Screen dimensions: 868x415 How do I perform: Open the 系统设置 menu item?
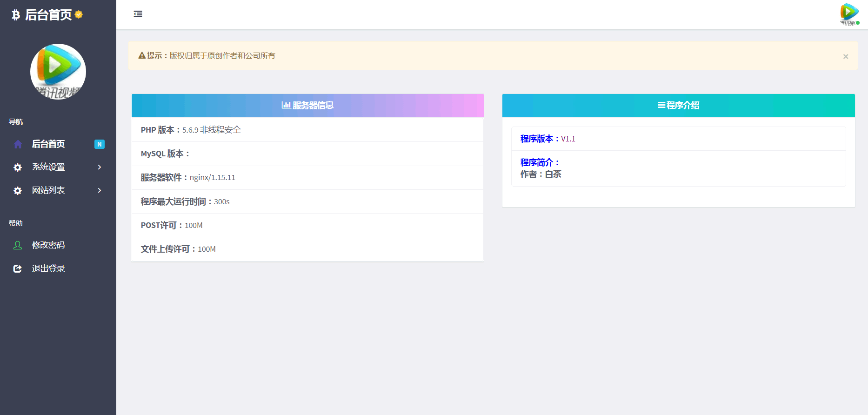(x=48, y=167)
